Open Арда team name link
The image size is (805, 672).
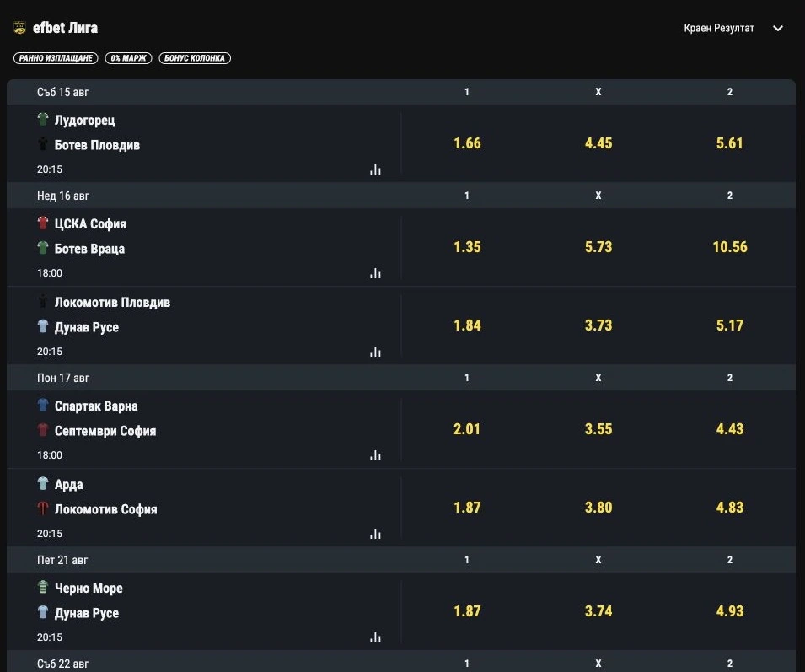[x=69, y=485]
